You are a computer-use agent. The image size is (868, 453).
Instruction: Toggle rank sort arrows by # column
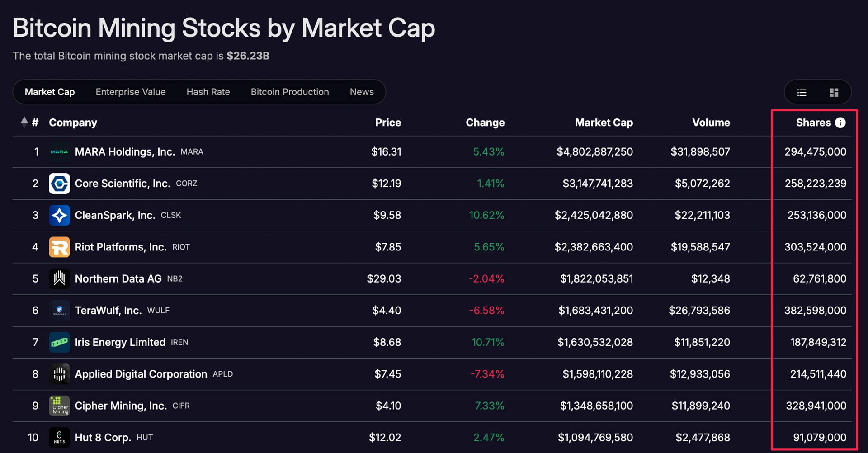click(x=24, y=123)
